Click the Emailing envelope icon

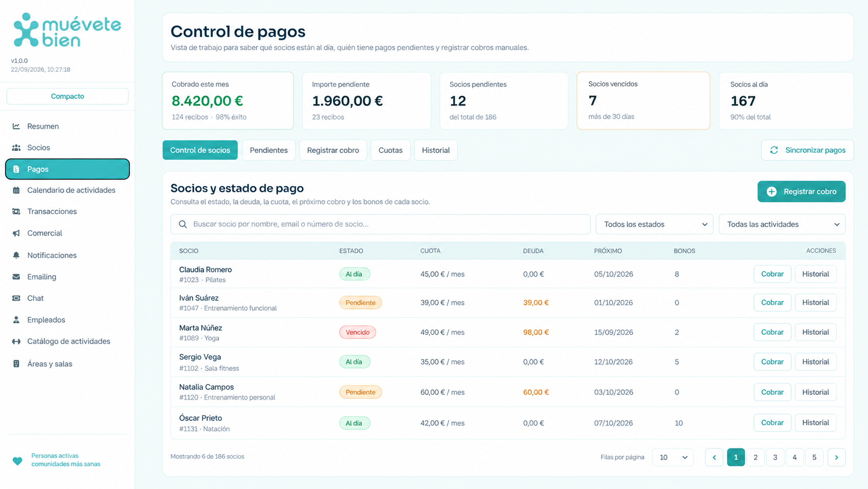[x=16, y=277]
